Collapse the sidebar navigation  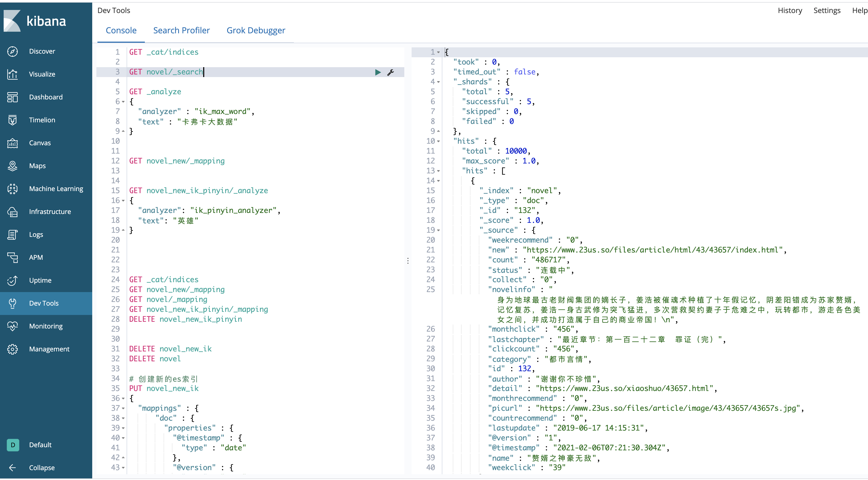coord(13,467)
